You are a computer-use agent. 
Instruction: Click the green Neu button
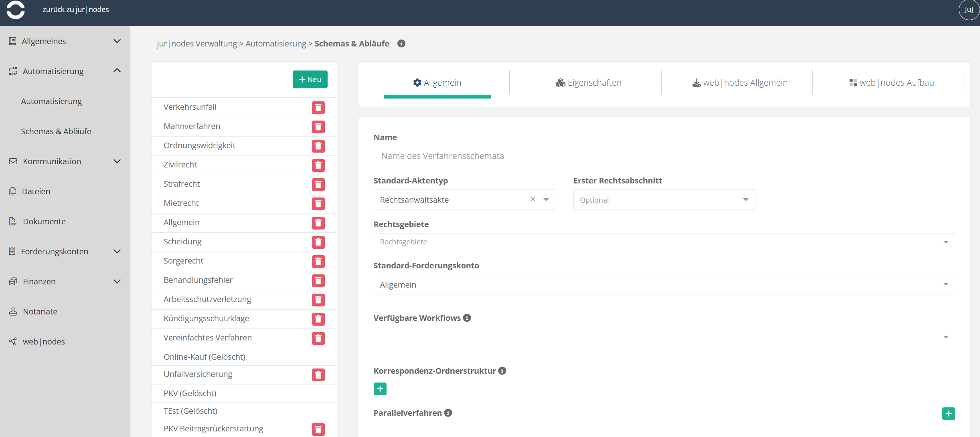tap(310, 79)
